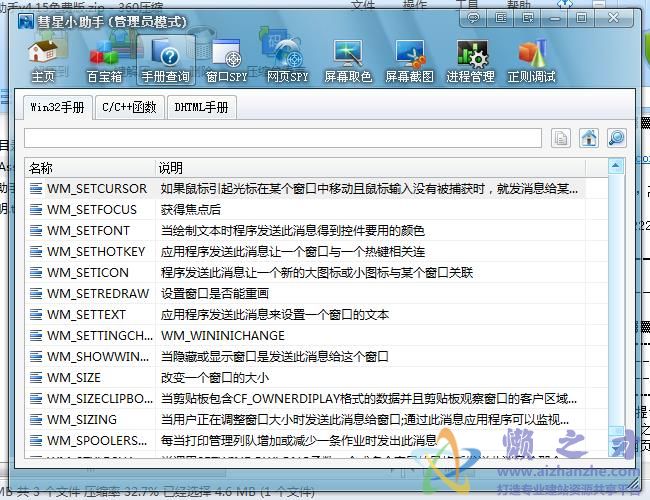
Task: Sort by the 说明 column header
Action: point(370,168)
